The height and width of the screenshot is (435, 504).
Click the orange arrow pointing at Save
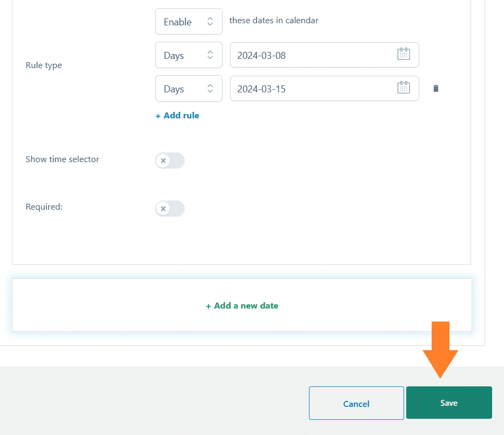pyautogui.click(x=440, y=350)
